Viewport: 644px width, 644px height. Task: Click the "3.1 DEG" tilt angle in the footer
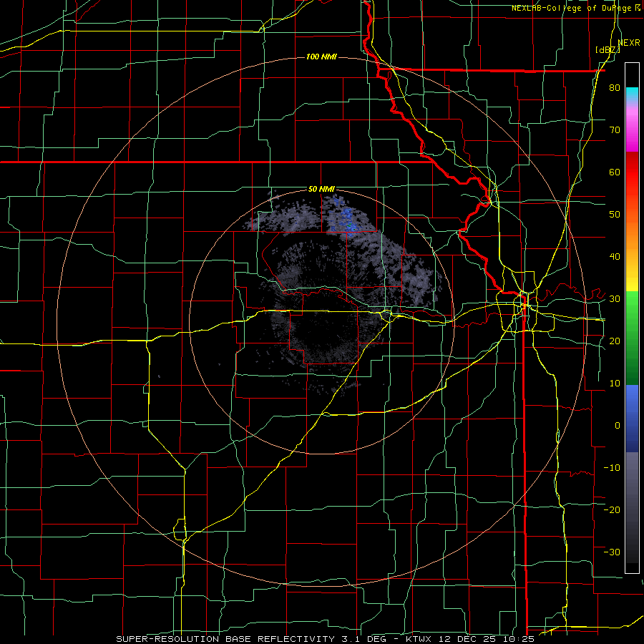(x=366, y=639)
